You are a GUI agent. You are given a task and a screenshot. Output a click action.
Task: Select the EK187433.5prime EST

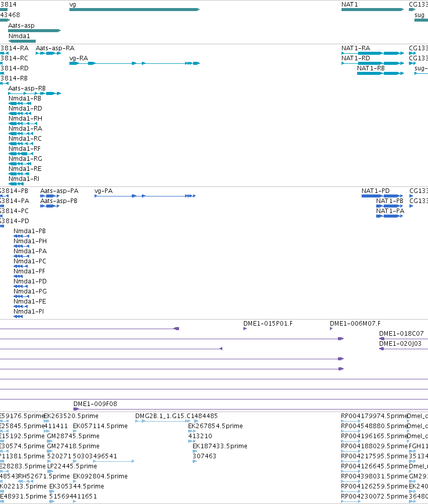pyautogui.click(x=195, y=451)
